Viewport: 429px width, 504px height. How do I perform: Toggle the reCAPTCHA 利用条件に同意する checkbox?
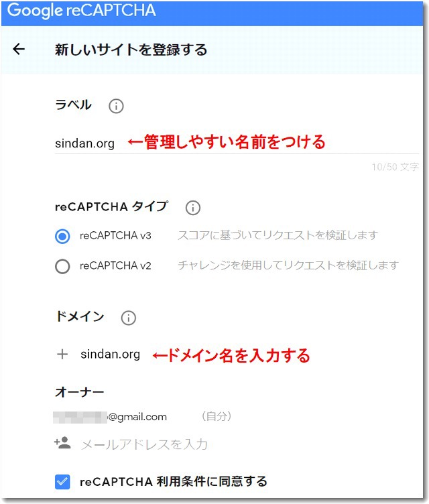pos(62,481)
